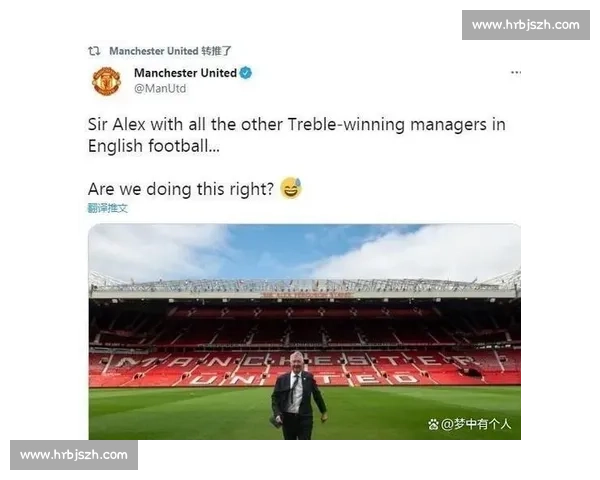Click the paw icon in photo watermark
Image resolution: width=600 pixels, height=480 pixels.
[433, 424]
